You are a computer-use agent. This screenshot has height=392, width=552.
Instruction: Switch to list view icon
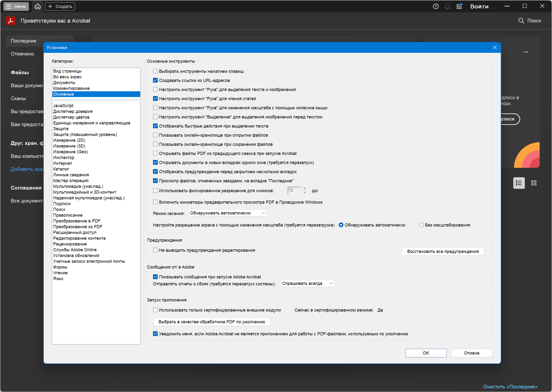tap(519, 183)
